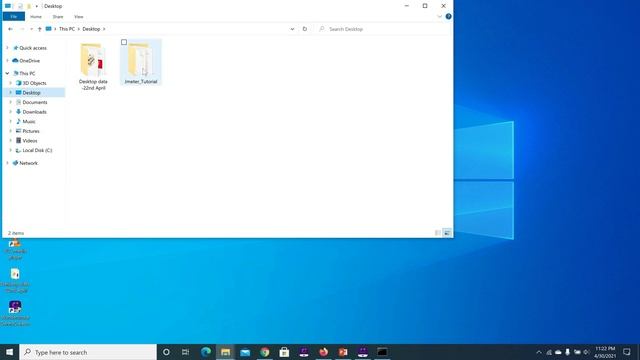Open PowerPoint from the taskbar
Screen dimensions: 640x360
pos(343,352)
